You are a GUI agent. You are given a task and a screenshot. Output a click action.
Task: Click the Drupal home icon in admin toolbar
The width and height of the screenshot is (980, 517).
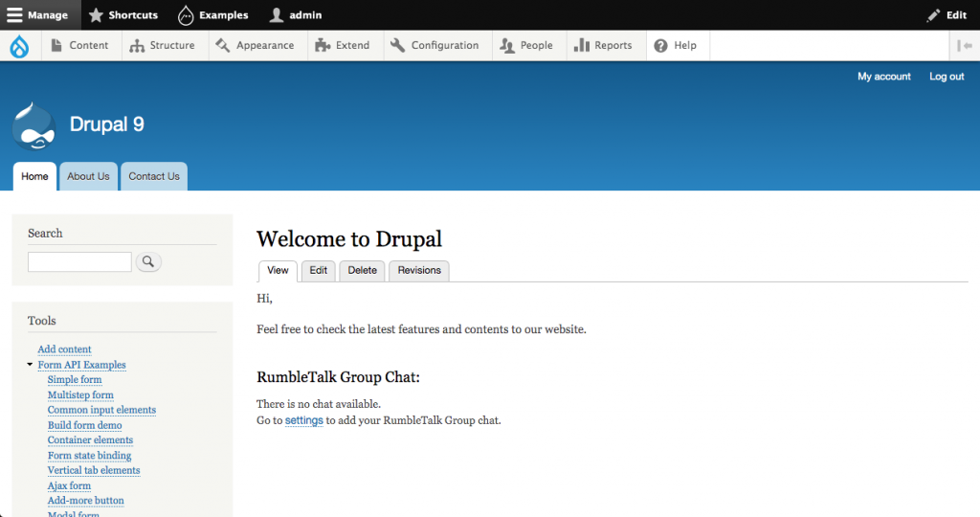20,45
